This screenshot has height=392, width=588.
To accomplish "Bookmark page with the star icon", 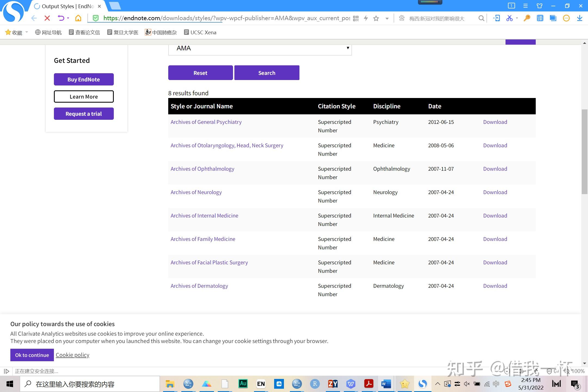I will coord(376,19).
